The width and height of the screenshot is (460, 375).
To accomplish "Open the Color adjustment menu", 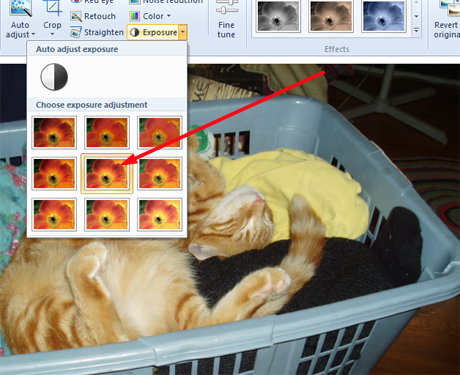I will pos(150,16).
